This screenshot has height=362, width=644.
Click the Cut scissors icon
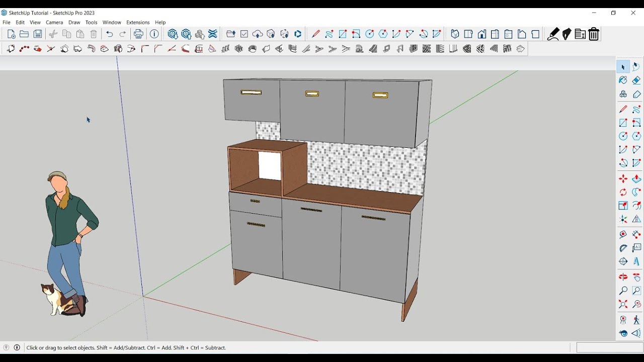pos(53,34)
